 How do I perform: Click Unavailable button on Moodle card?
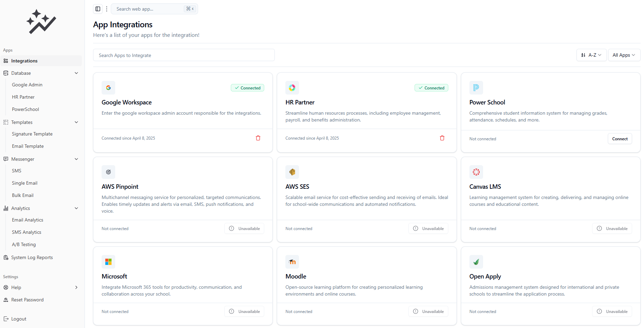(x=428, y=311)
